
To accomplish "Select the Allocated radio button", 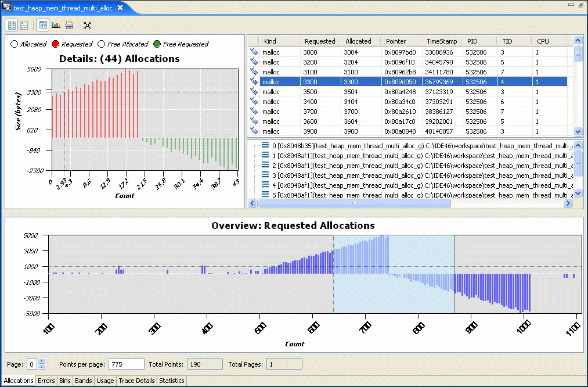I will (x=15, y=44).
